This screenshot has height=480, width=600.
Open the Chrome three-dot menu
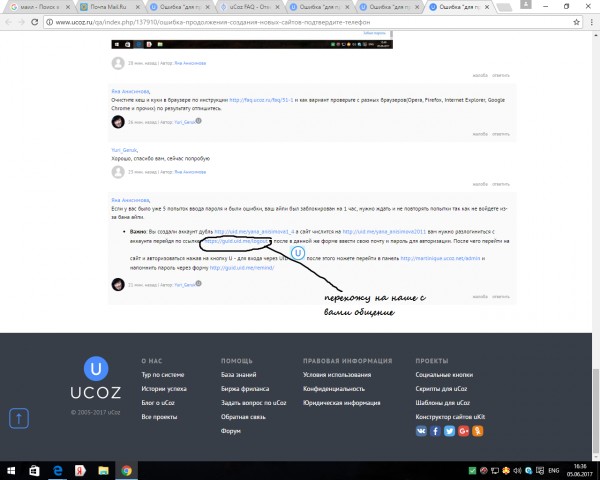592,22
